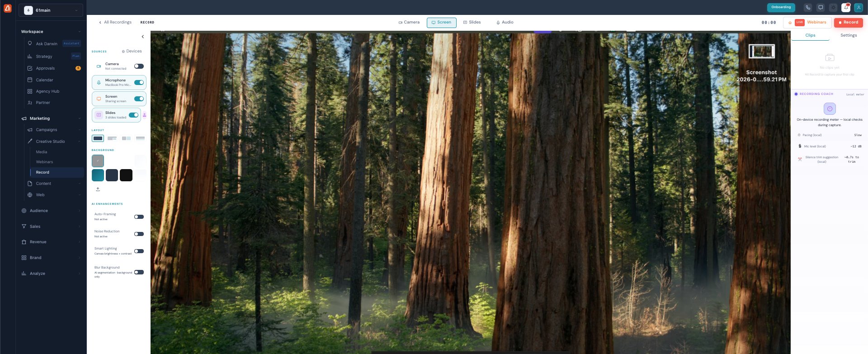Open the chat messages icon
Screen dimensions: 868x354
tap(821, 7)
